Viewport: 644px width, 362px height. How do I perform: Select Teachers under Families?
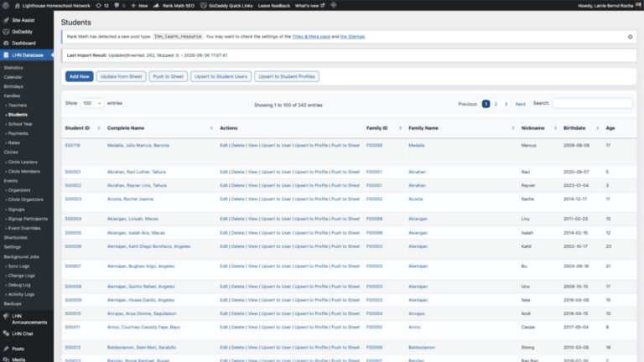(18, 106)
